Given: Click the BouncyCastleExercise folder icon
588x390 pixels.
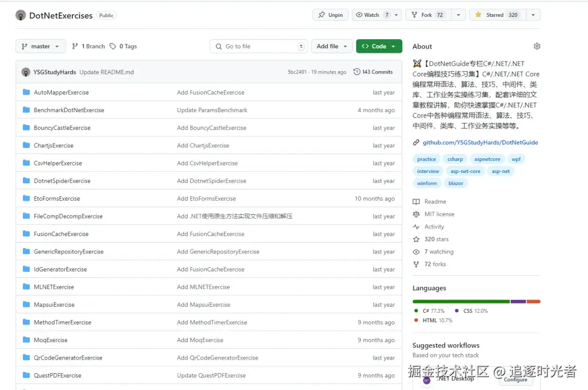Looking at the screenshot, I should [x=26, y=127].
